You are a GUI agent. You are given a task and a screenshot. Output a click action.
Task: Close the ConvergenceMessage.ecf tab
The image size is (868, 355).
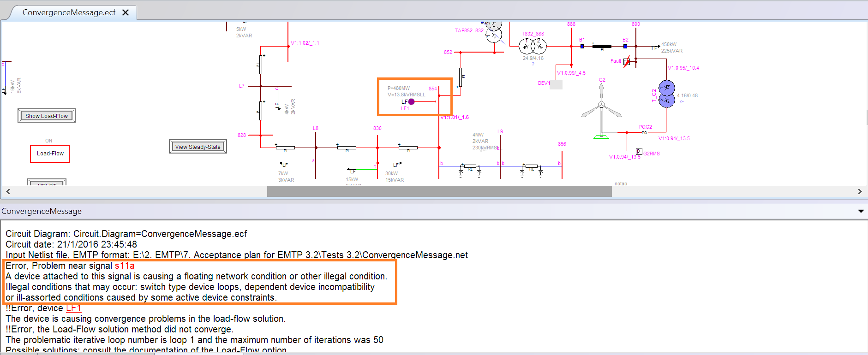pos(126,12)
